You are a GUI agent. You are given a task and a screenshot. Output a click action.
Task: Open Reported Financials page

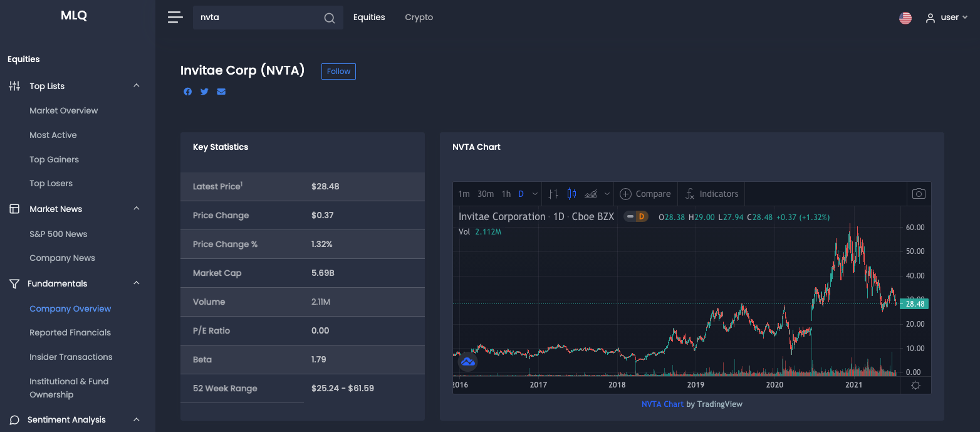coord(70,332)
